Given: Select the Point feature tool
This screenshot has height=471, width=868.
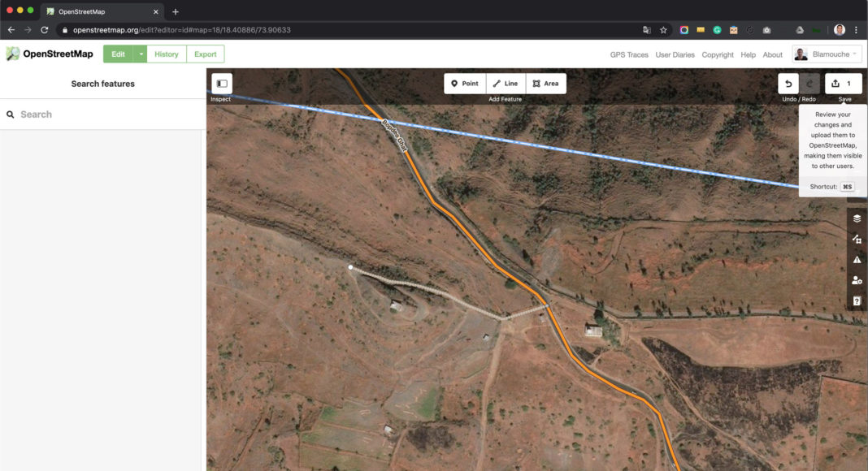Looking at the screenshot, I should coord(465,84).
